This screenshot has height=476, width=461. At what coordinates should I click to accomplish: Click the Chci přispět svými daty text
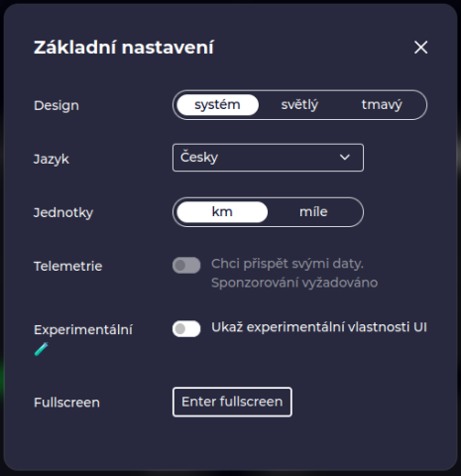[x=288, y=264]
